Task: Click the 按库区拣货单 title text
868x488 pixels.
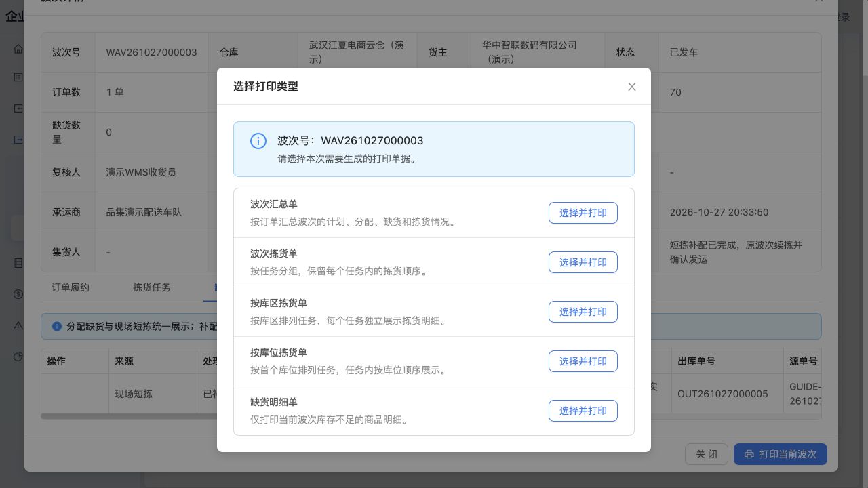Action: [x=279, y=303]
